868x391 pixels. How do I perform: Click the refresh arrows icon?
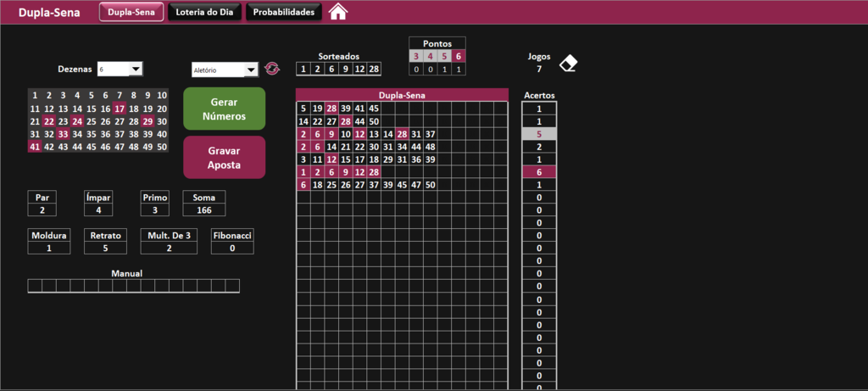pos(272,69)
